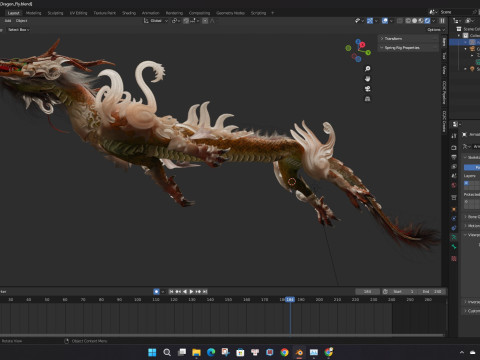Switch to Geometry Nodes workspace tab
Viewport: 480px width, 360px height.
(x=230, y=13)
